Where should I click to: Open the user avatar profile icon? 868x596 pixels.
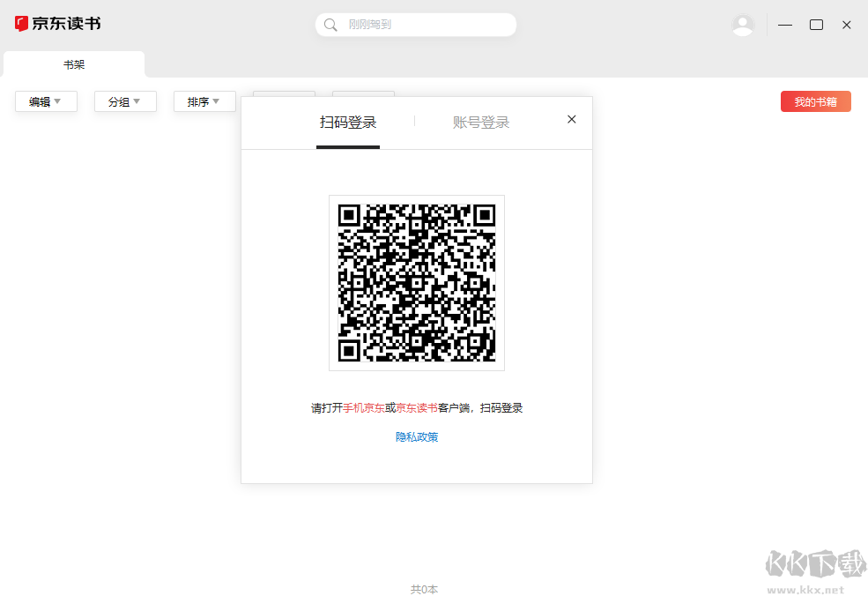[743, 25]
